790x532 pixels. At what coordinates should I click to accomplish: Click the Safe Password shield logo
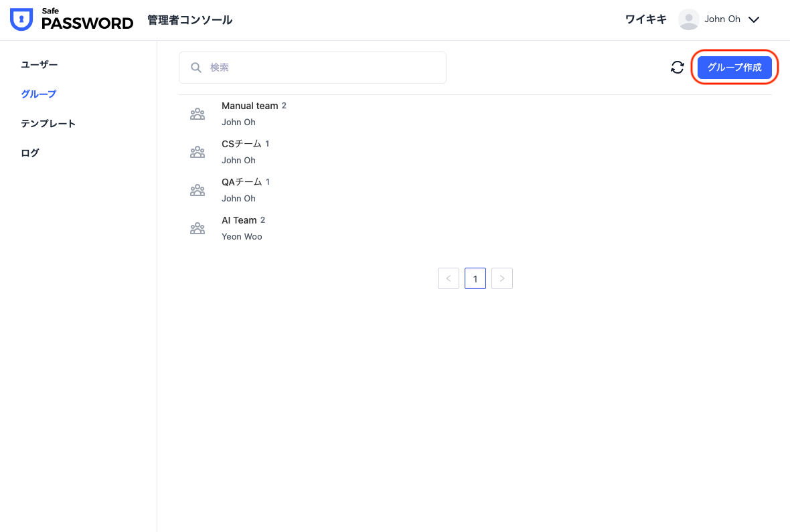click(21, 20)
